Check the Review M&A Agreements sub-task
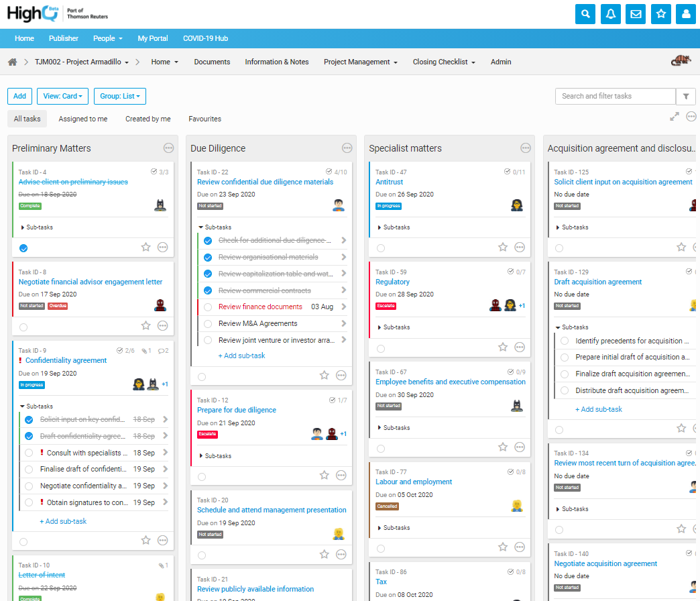This screenshot has width=700, height=601. [208, 324]
